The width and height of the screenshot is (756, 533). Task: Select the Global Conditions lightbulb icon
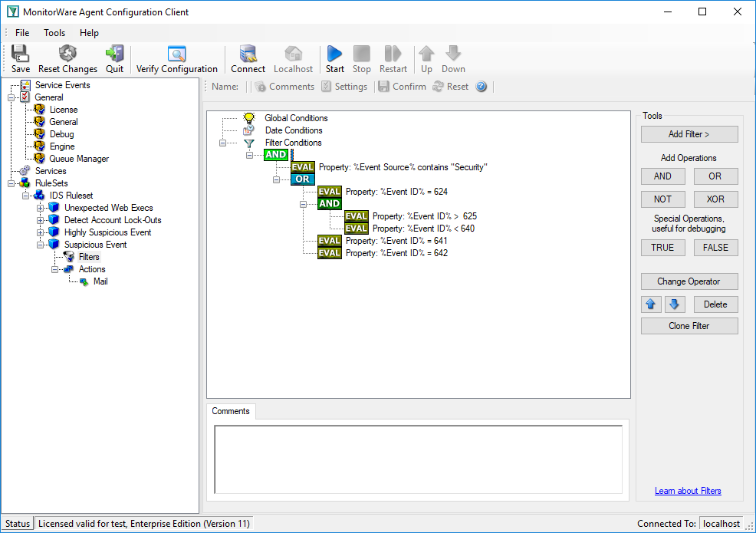(x=248, y=118)
